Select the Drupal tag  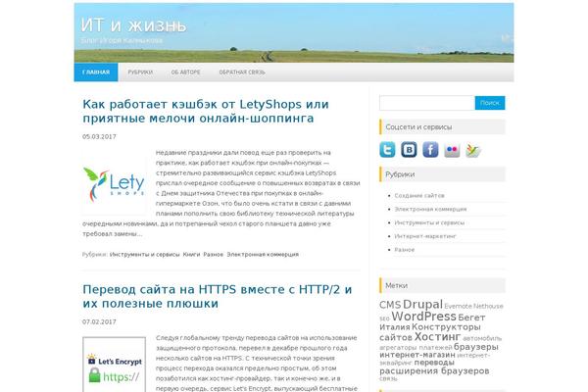pyautogui.click(x=423, y=304)
